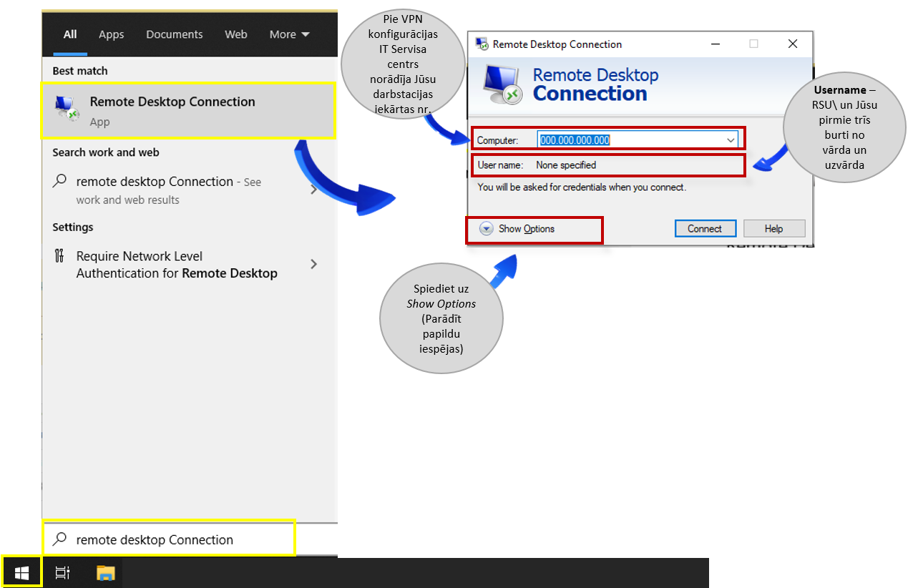Expand arrow beside web search result
The image size is (918, 588).
coord(313,190)
